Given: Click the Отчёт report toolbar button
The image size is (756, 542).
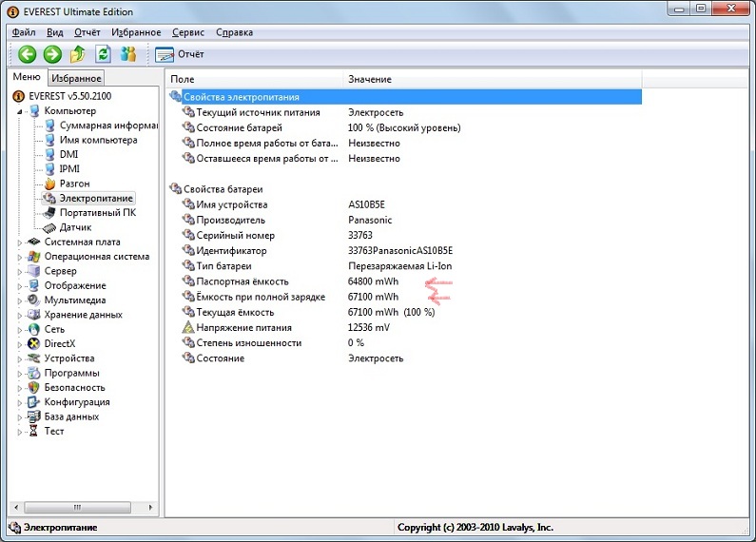Looking at the screenshot, I should pyautogui.click(x=180, y=54).
